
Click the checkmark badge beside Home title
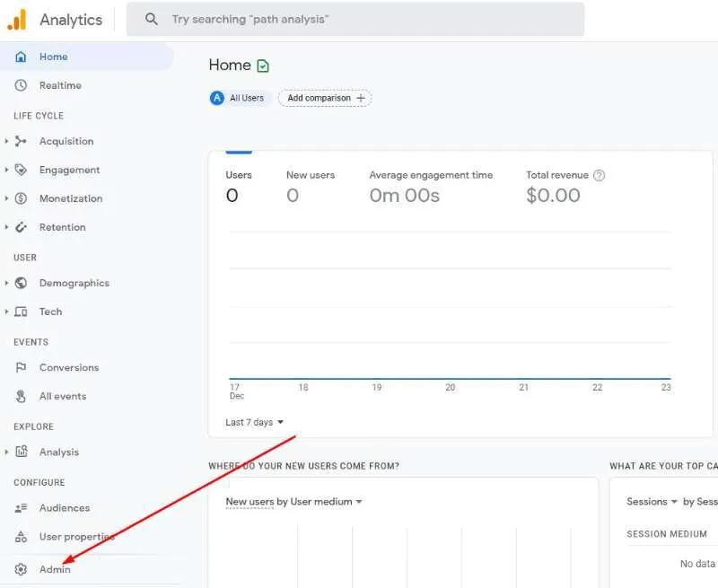click(261, 65)
